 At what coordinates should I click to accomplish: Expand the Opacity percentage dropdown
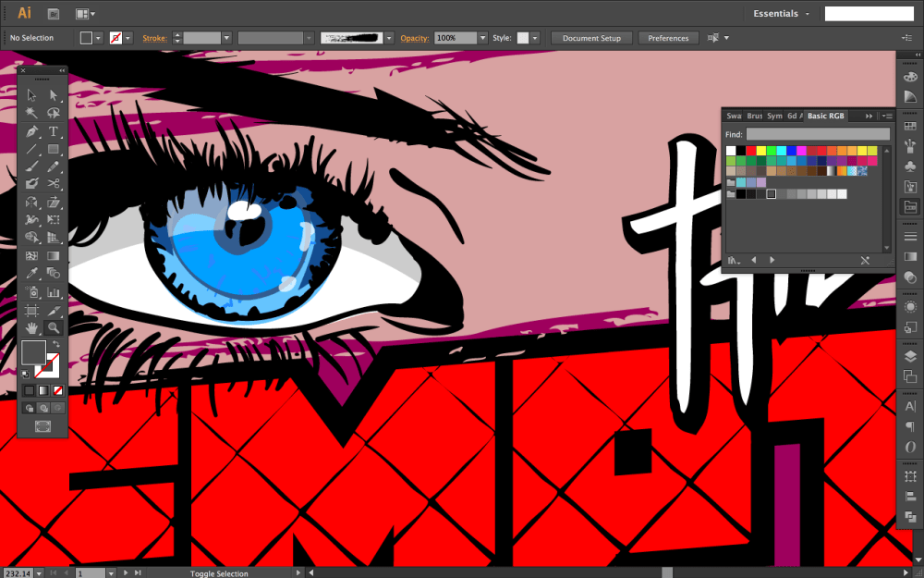[482, 38]
